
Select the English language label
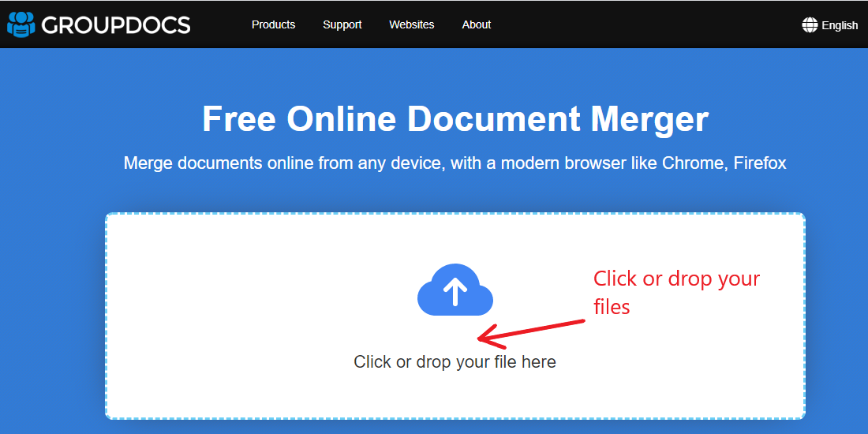840,25
